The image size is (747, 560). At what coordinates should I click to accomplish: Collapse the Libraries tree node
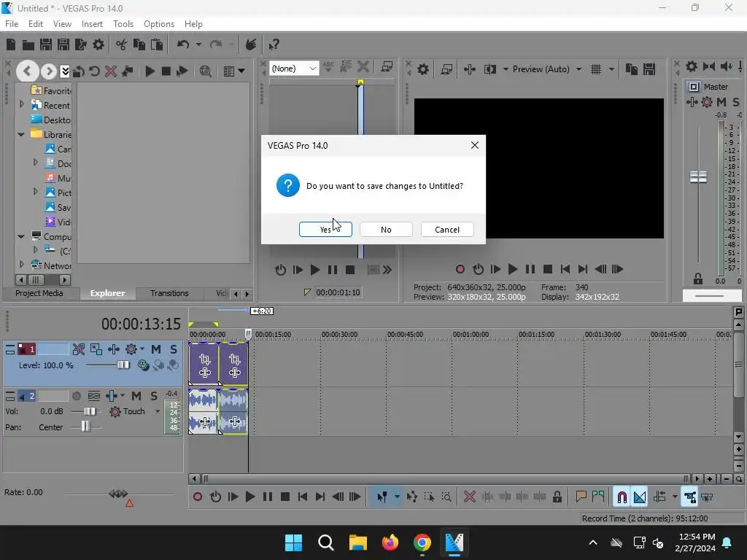[21, 135]
